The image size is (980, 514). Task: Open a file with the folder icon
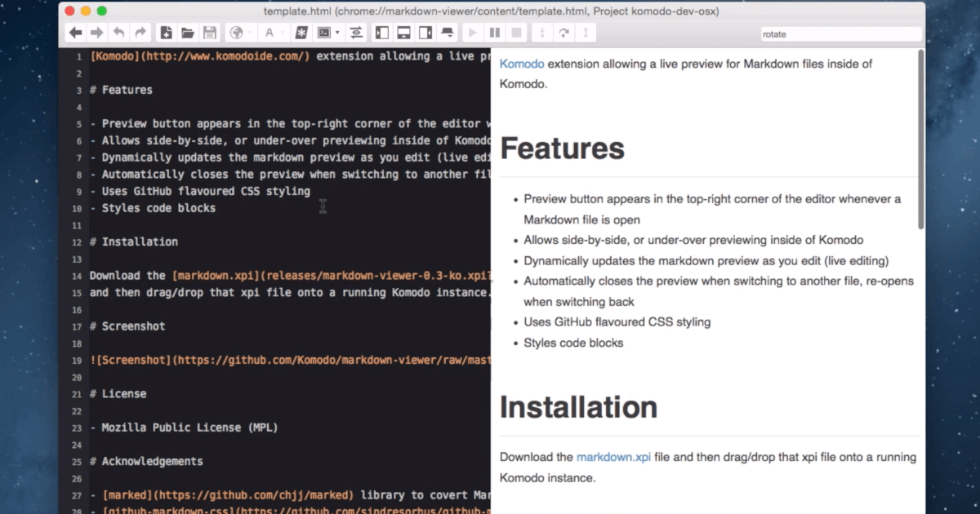point(188,33)
